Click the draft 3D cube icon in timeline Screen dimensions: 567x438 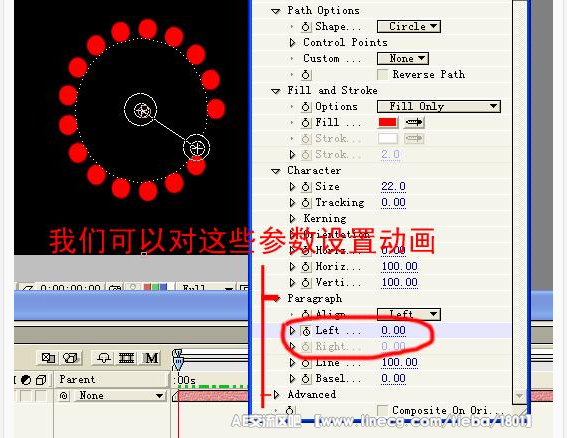point(70,358)
